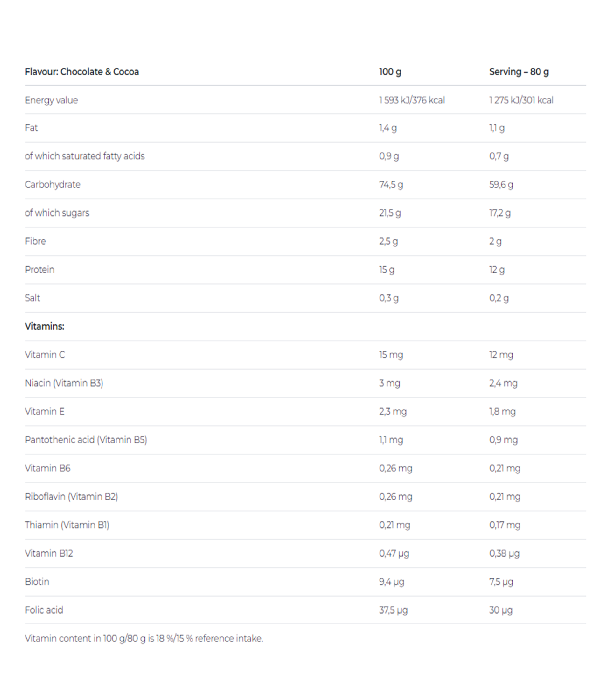The image size is (609, 700).
Task: Click the Riboflavin (Vitamin B2) label
Action: point(72,496)
